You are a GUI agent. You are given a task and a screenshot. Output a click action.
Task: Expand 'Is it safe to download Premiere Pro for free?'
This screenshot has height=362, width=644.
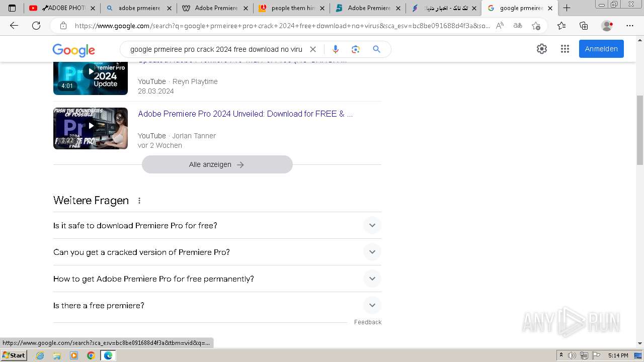pyautogui.click(x=217, y=225)
